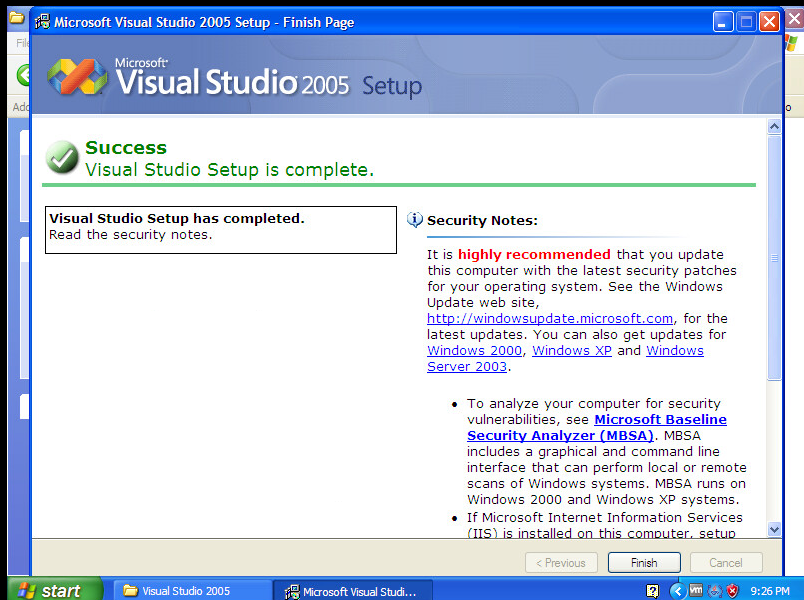This screenshot has height=600, width=804.
Task: Open the windowsupdate.microsoft.com link
Action: click(550, 318)
